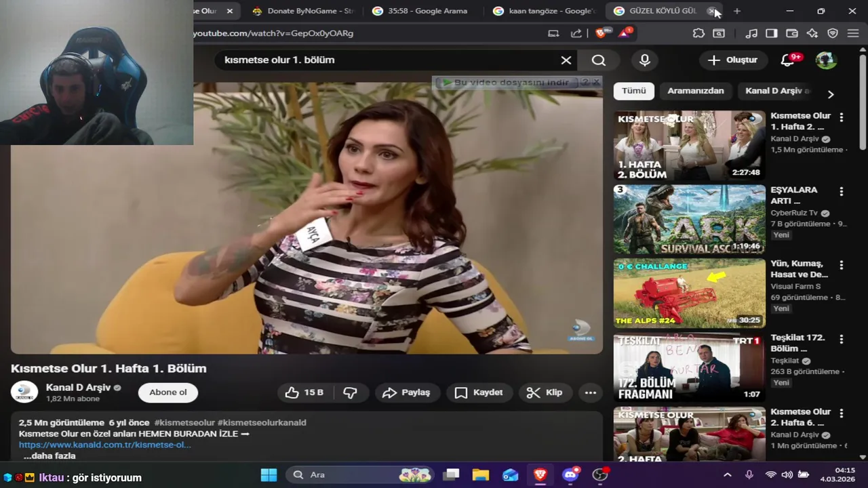Open Brave playlist music note icon
This screenshot has width=868, height=488.
751,33
